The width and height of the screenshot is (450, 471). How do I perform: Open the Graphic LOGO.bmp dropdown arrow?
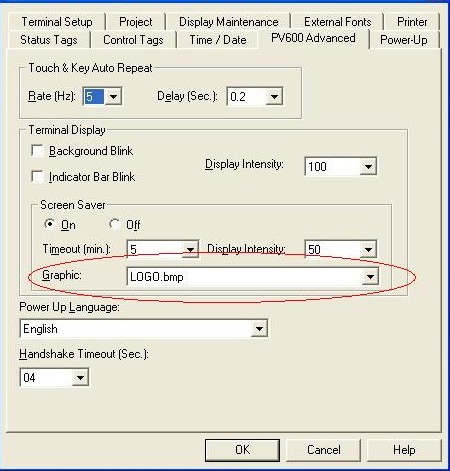click(370, 276)
